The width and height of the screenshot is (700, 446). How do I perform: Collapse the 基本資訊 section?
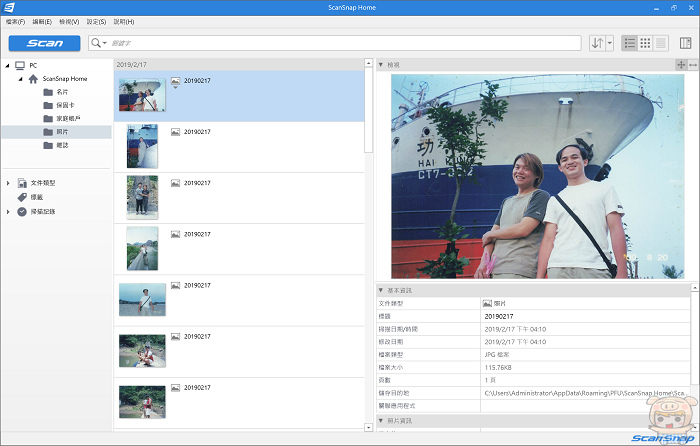click(381, 291)
